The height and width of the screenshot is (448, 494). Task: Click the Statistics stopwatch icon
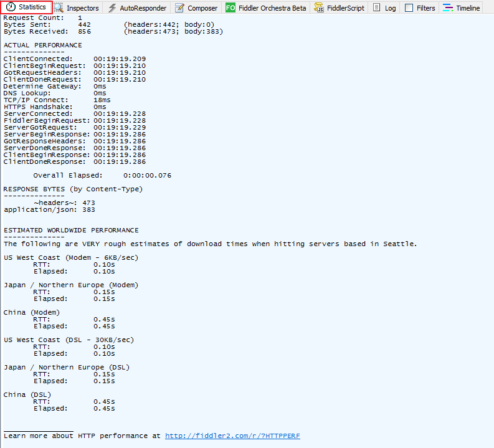[11, 7]
